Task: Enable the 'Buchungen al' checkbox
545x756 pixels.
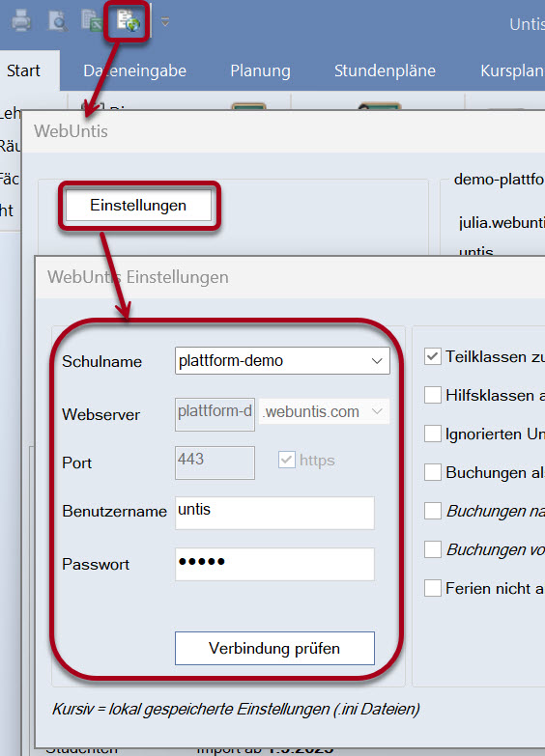Action: (433, 472)
